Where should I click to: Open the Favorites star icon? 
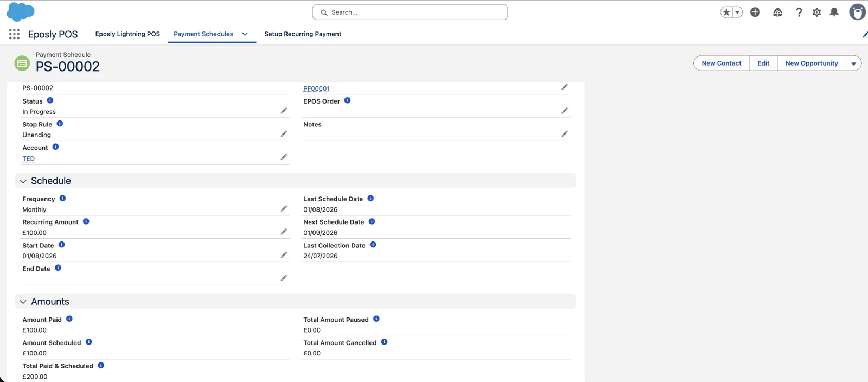click(x=726, y=12)
